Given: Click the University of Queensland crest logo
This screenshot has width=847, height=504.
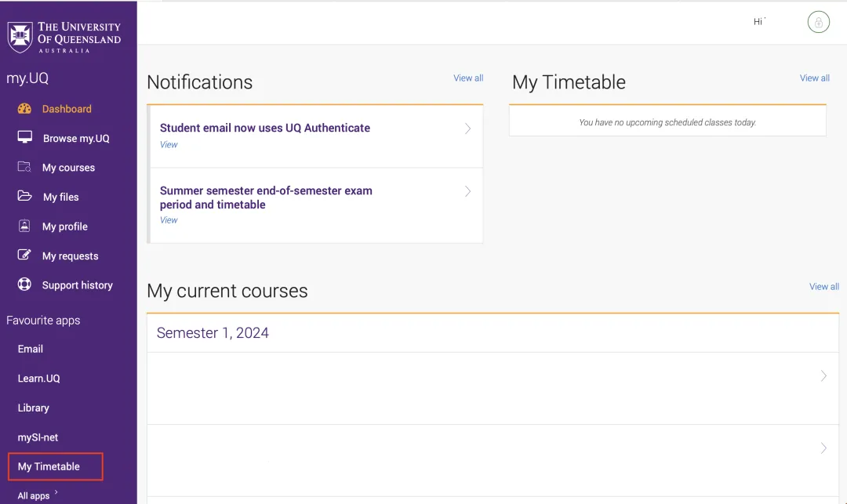Looking at the screenshot, I should 20,38.
